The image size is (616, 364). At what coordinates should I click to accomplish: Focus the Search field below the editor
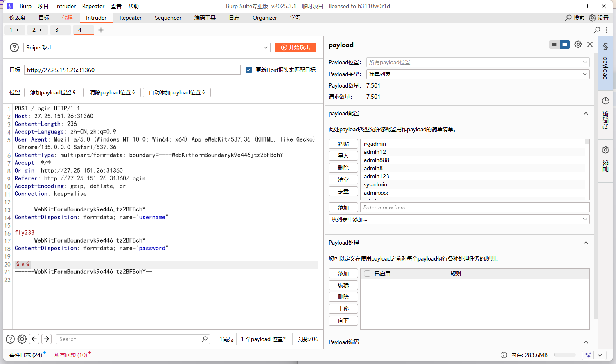(x=133, y=339)
